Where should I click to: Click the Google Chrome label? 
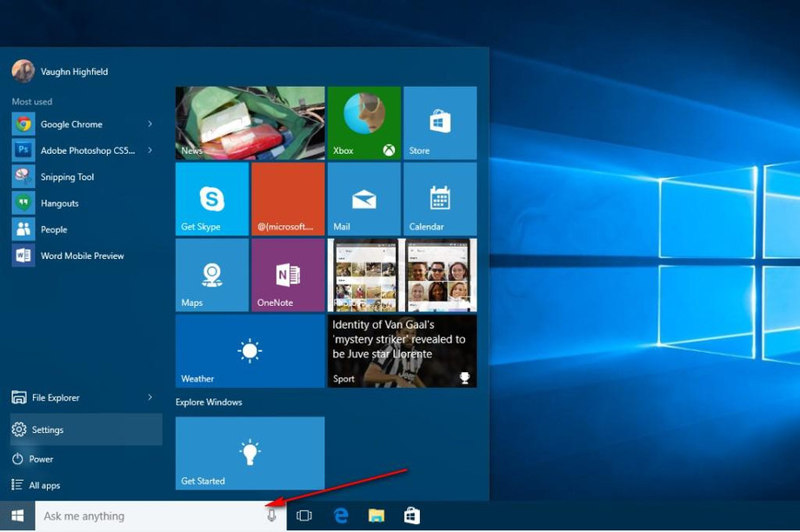tap(71, 124)
